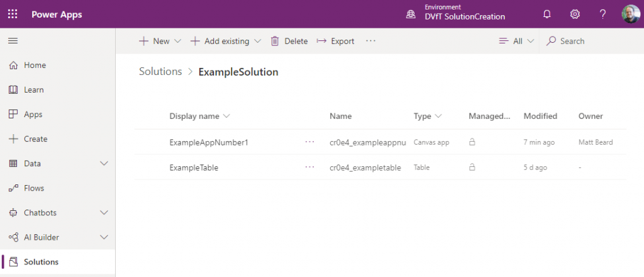Screen dimensions: 644x277
Task: Click the Export toolbar button
Action: click(x=336, y=41)
